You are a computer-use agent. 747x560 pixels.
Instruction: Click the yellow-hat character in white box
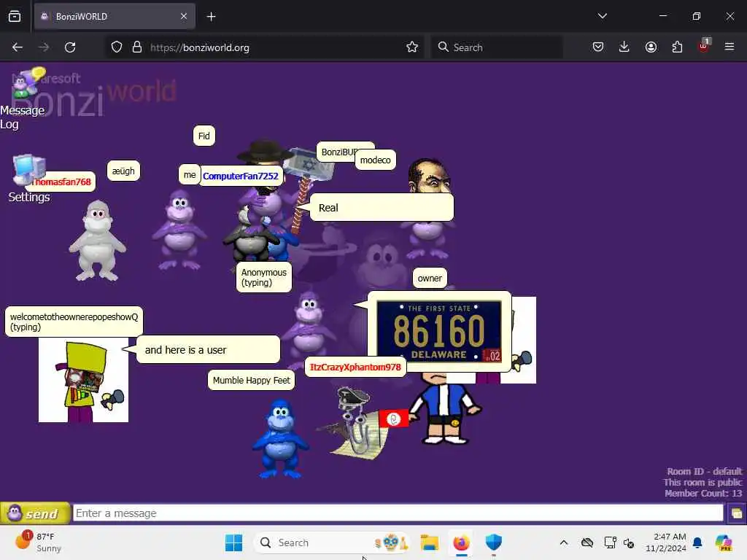point(83,380)
